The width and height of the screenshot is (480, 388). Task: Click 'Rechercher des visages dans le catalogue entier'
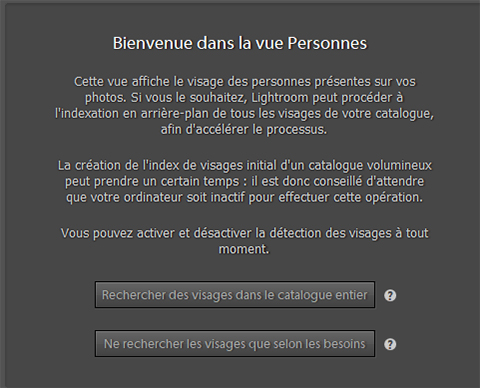(235, 295)
